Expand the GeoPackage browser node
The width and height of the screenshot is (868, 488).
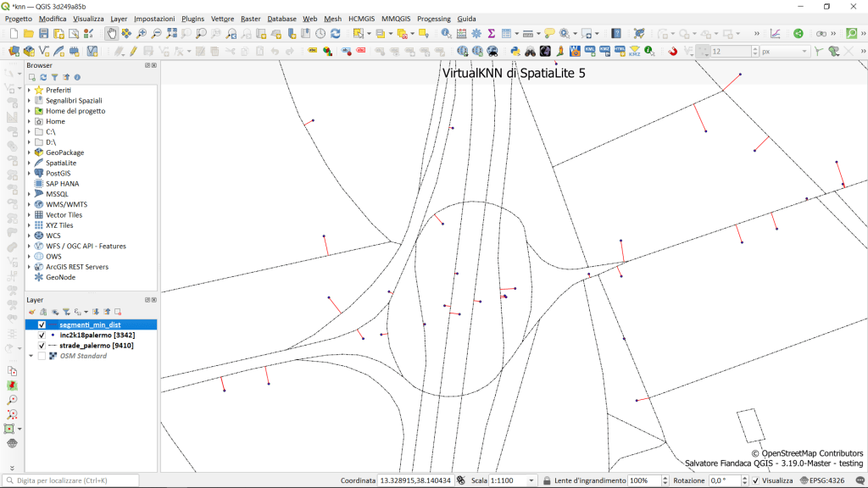29,152
